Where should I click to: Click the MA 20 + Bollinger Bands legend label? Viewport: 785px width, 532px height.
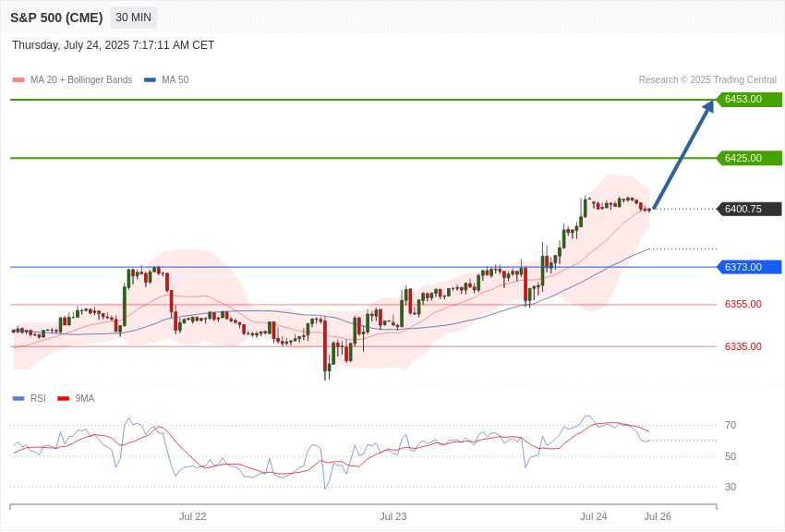[x=81, y=80]
